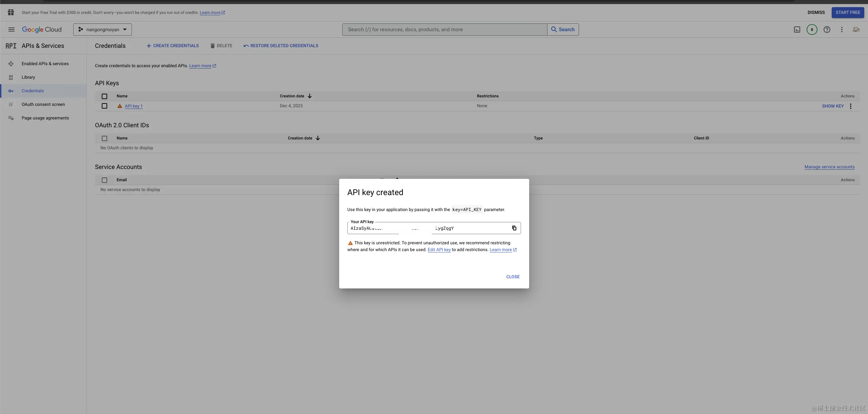Open API key 1 row actions menu

point(850,106)
